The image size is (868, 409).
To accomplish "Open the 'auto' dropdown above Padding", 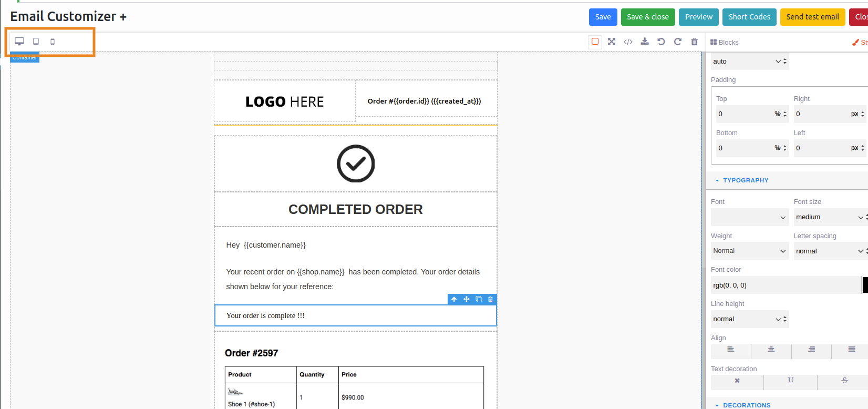I will pos(750,62).
